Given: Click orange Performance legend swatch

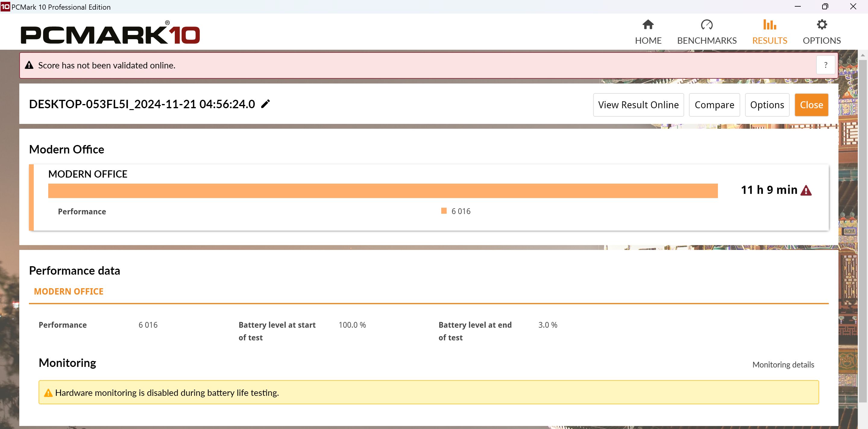Looking at the screenshot, I should pos(444,211).
